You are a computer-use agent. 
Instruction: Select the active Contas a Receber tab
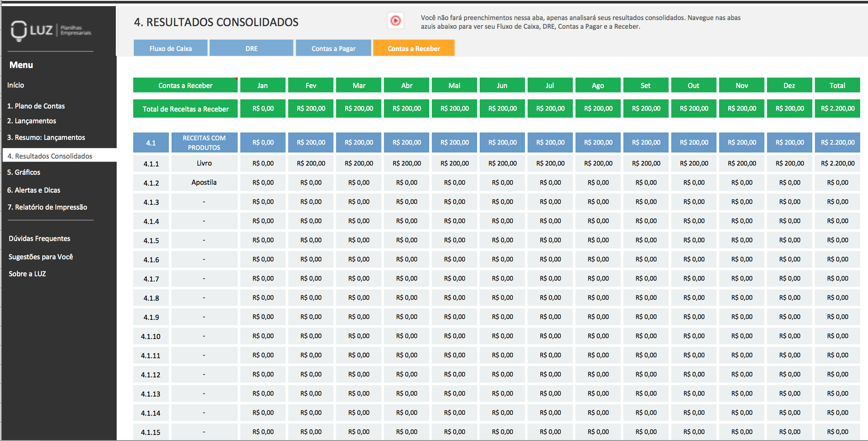(x=414, y=48)
